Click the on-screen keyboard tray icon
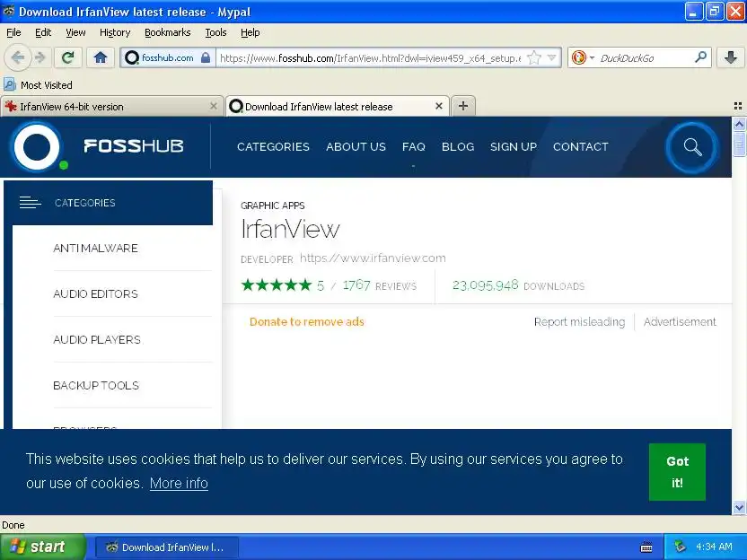The image size is (747, 560). tap(646, 547)
